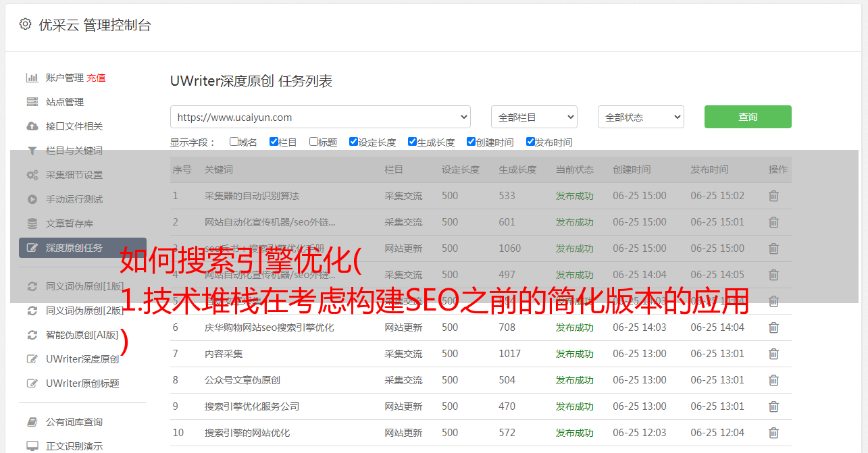Open UWriter原创标题 from the sidebar
Viewport: 868px width, 453px height.
point(82,383)
